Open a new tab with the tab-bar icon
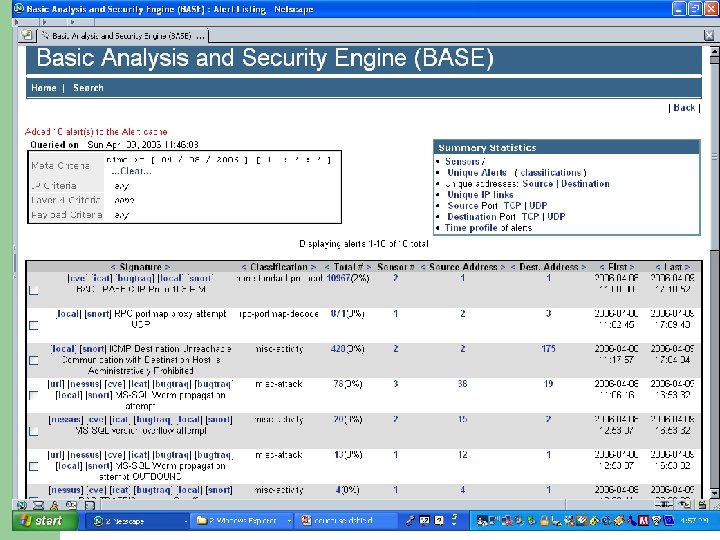 pyautogui.click(x=27, y=35)
